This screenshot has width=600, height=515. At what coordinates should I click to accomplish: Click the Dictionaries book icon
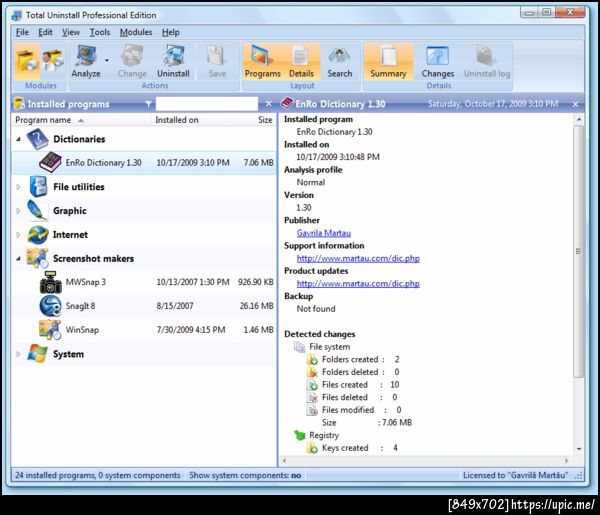coord(38,139)
